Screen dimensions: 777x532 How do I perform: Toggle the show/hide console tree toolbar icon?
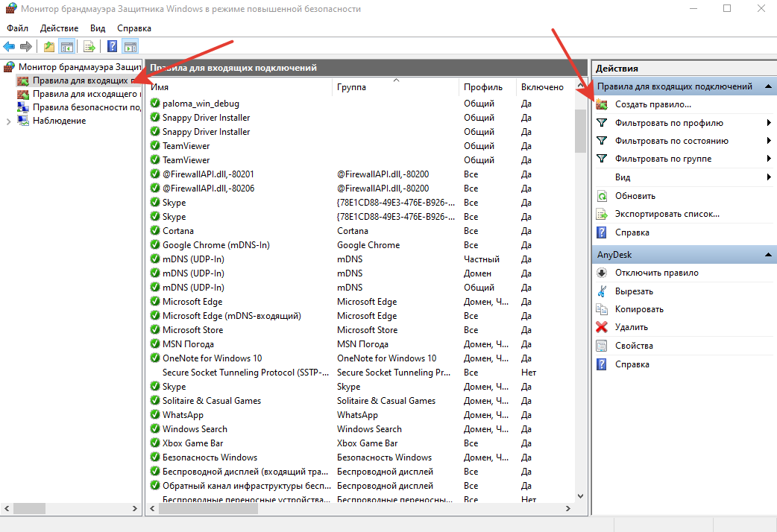tap(67, 46)
